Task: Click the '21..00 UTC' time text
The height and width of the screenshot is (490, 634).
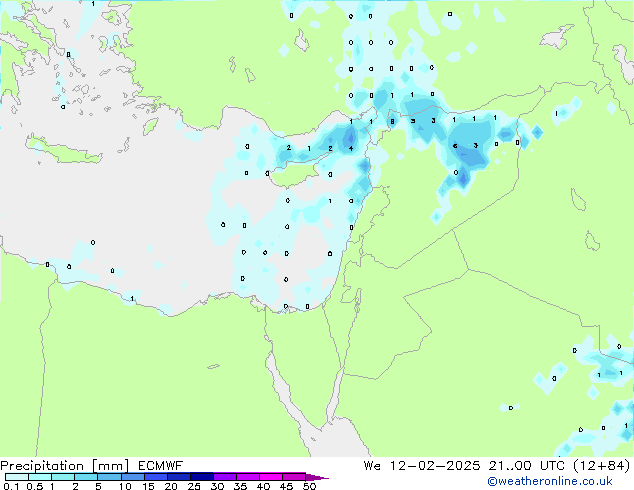Action: [x=526, y=466]
